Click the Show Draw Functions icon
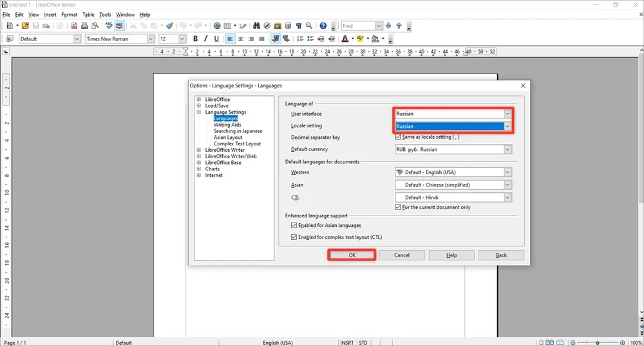This screenshot has height=346, width=644. (x=243, y=26)
